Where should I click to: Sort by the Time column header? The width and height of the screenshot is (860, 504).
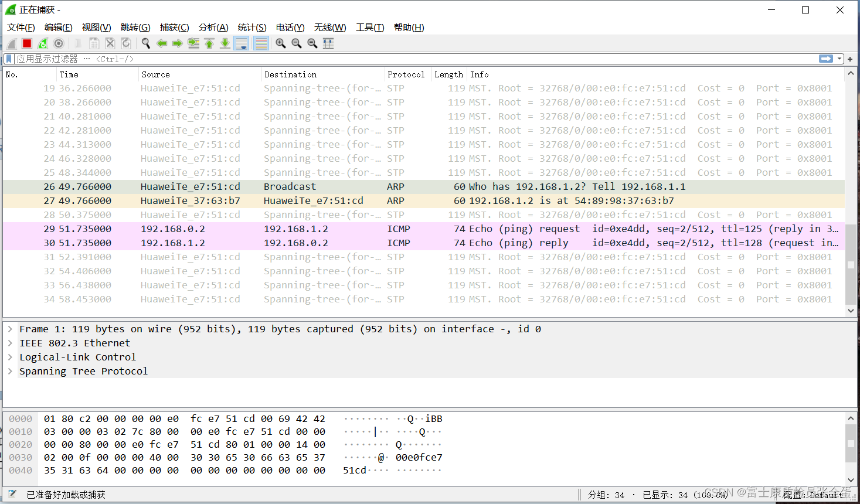click(x=97, y=74)
